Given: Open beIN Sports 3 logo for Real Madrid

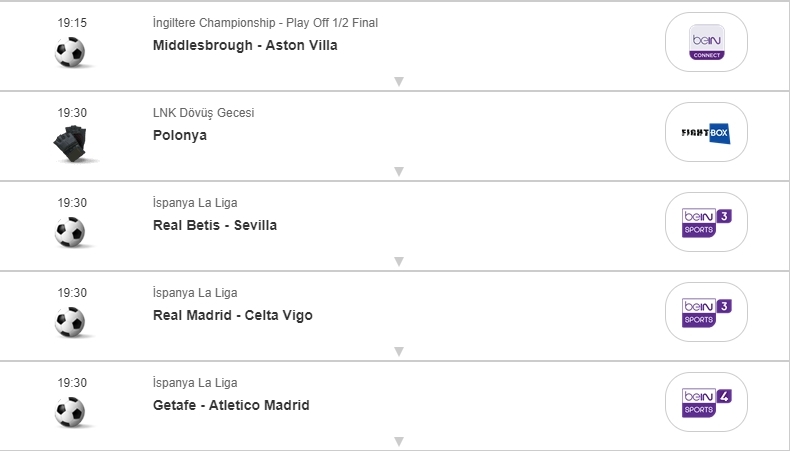Looking at the screenshot, I should tap(706, 312).
